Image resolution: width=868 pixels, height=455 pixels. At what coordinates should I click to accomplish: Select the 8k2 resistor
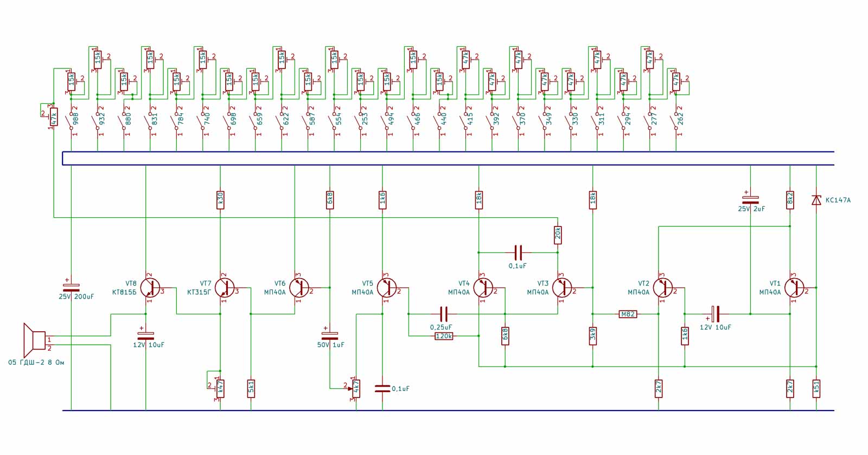pos(790,199)
